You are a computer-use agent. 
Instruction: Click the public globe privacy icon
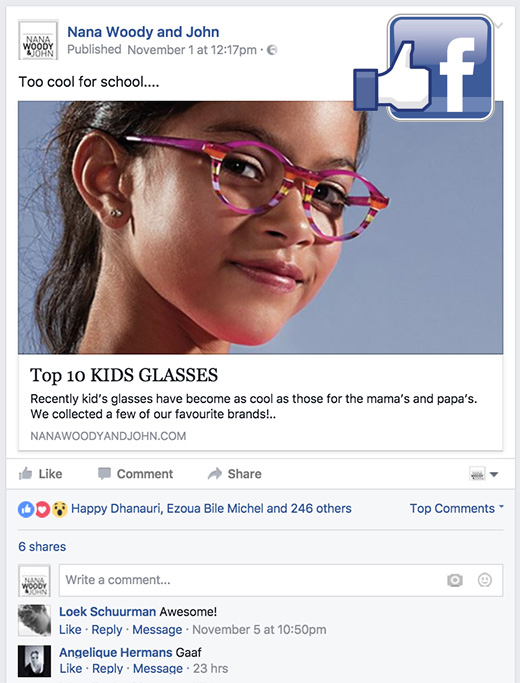point(272,50)
